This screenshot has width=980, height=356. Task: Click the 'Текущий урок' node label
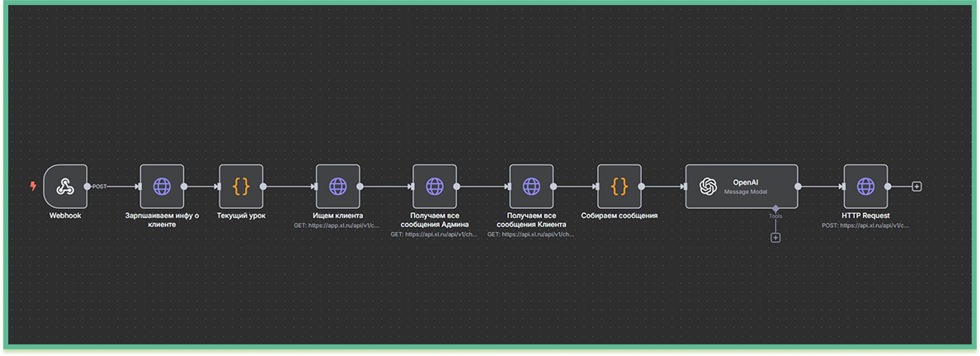tap(241, 216)
